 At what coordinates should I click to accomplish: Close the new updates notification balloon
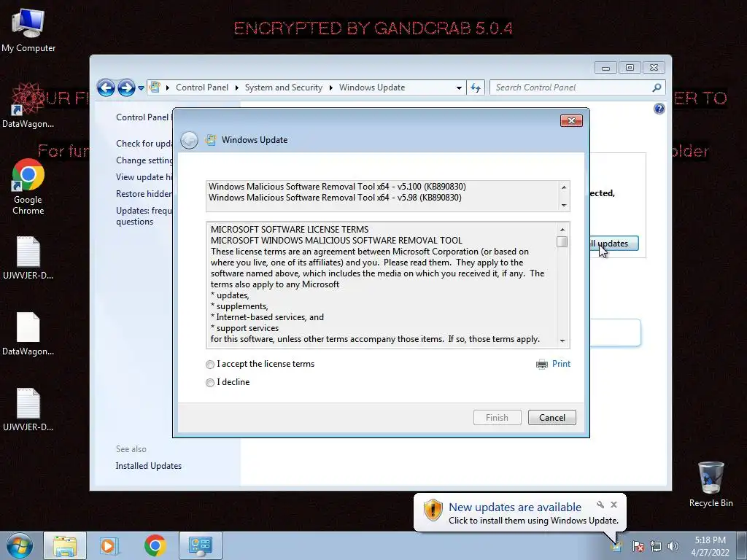(614, 505)
